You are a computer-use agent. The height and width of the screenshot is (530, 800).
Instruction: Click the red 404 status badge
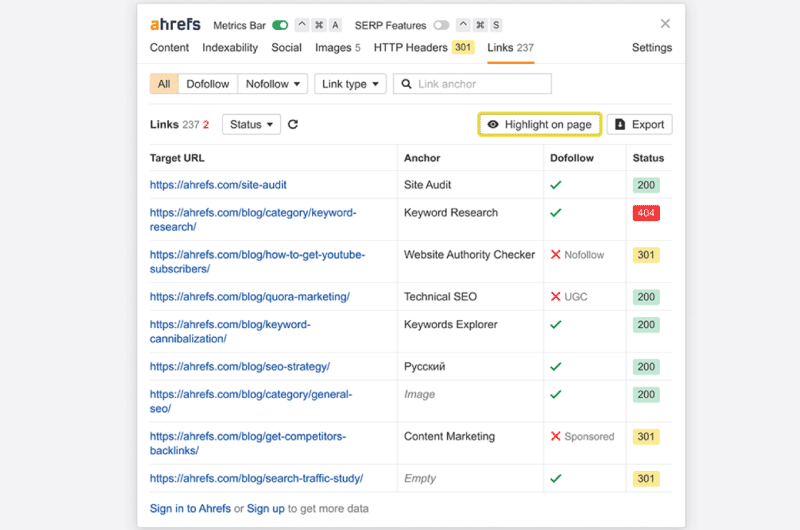(x=646, y=213)
